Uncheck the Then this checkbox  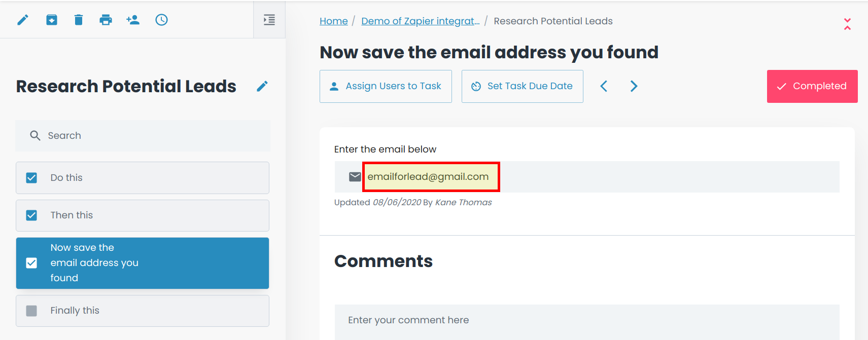coord(31,215)
